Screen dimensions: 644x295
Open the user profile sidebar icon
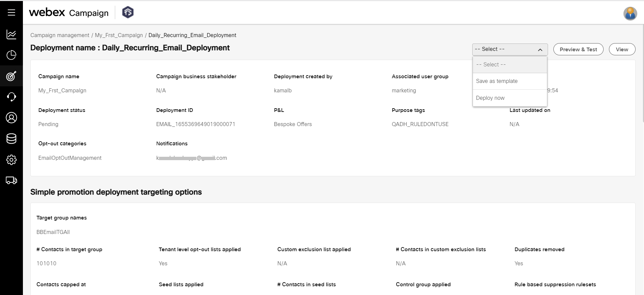11,118
